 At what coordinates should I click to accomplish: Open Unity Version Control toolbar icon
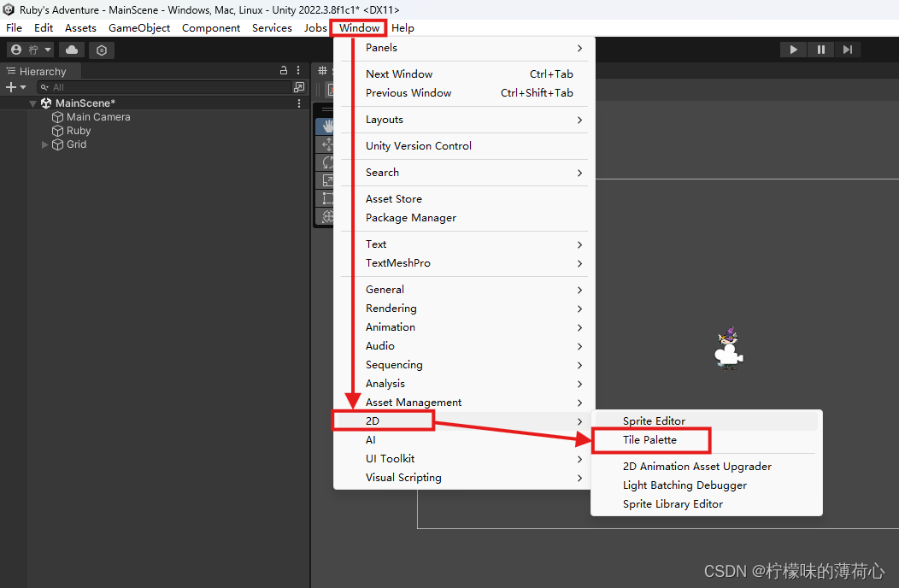click(102, 50)
